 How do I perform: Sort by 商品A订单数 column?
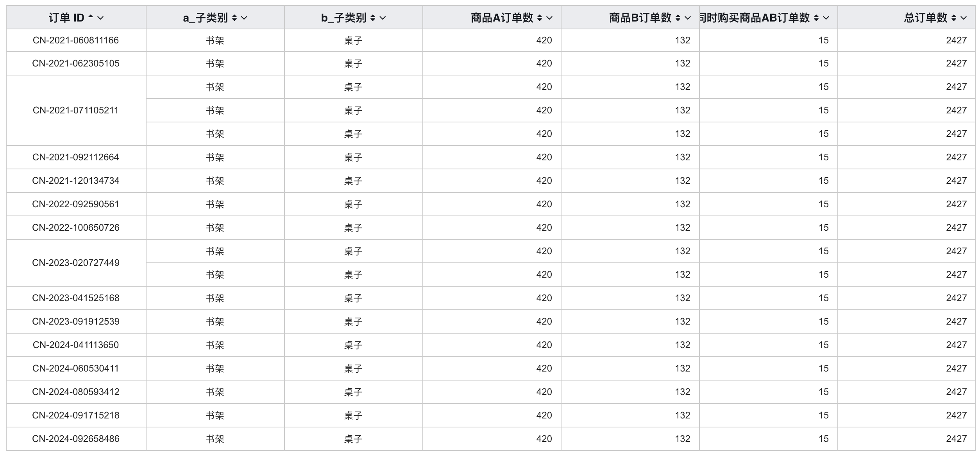[540, 18]
